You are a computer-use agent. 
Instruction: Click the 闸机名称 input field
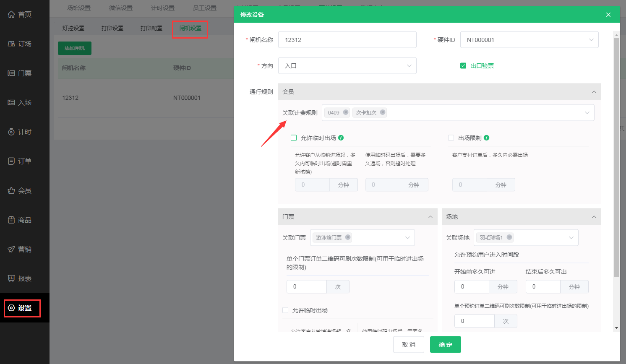347,40
